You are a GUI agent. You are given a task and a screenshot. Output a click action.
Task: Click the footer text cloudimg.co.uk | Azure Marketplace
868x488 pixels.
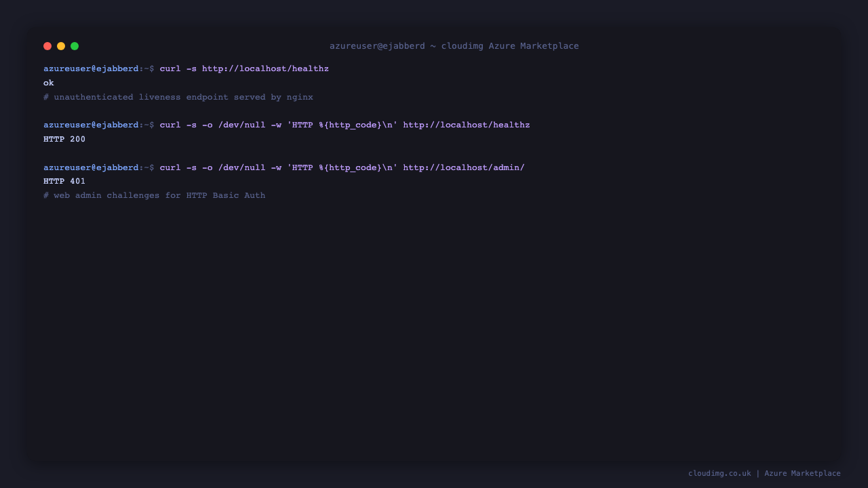click(x=764, y=474)
